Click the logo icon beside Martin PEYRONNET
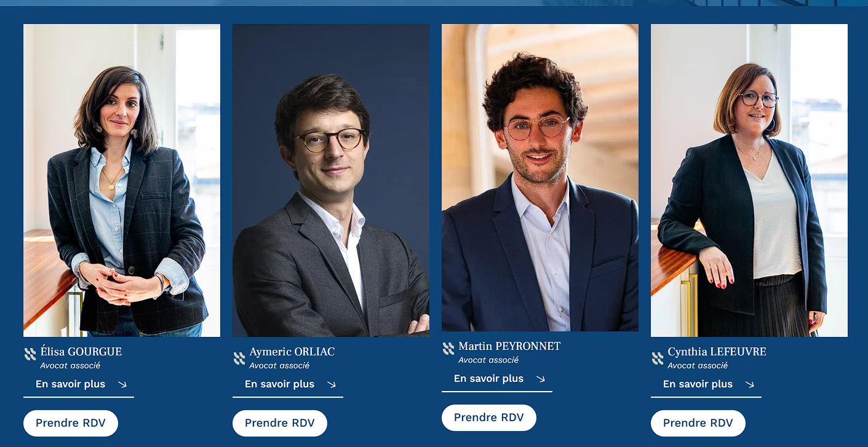This screenshot has height=447, width=868. pos(448,349)
